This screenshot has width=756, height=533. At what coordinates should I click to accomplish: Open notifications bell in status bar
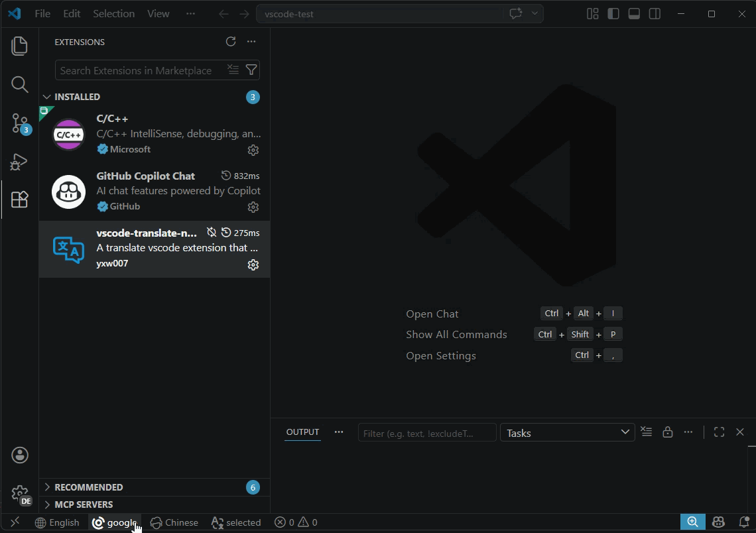pyautogui.click(x=744, y=522)
